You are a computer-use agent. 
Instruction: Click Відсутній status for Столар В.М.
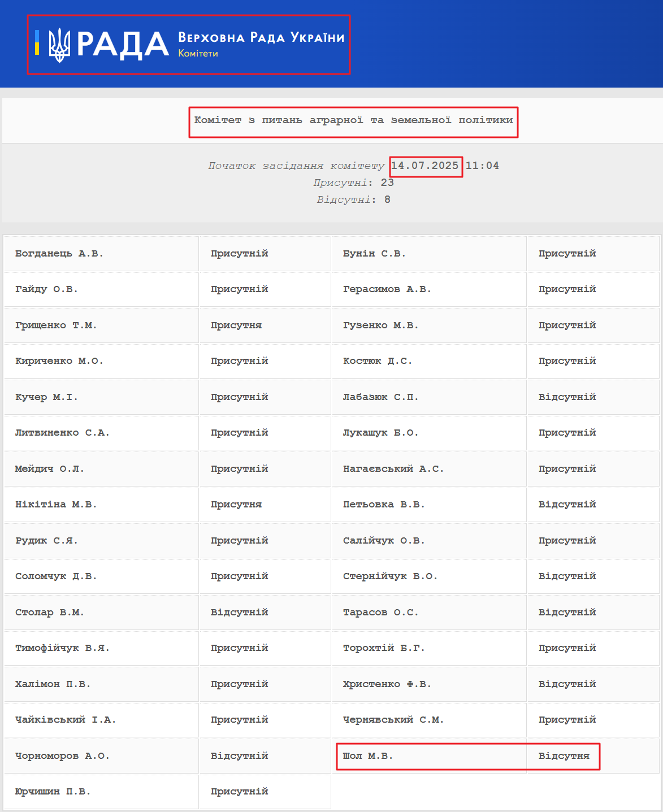(239, 612)
